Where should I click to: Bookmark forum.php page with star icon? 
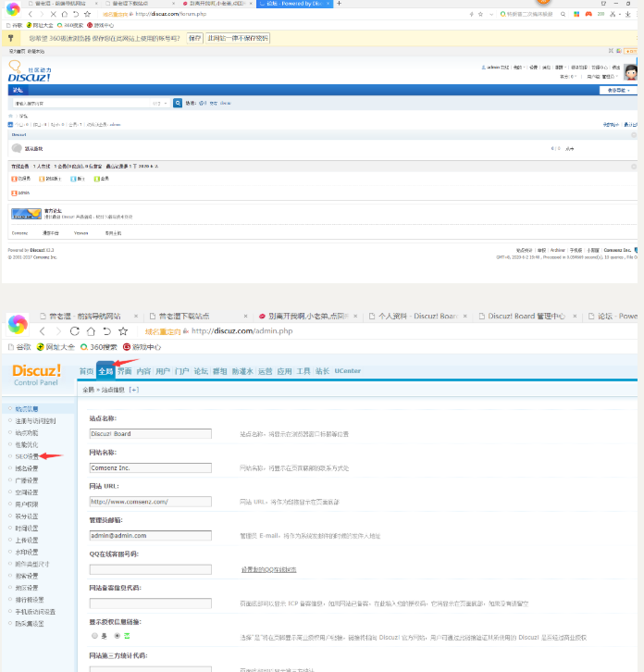click(x=87, y=14)
